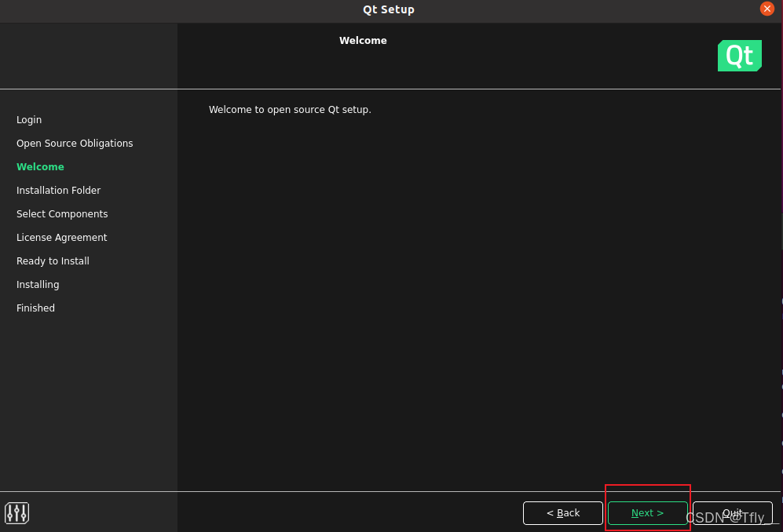Click the green Qt logo

(740, 56)
